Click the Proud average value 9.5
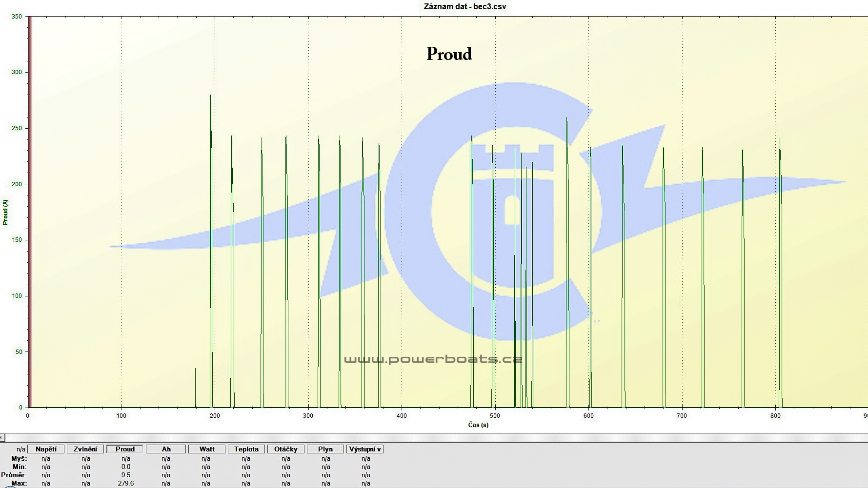The image size is (868, 488). pos(126,475)
